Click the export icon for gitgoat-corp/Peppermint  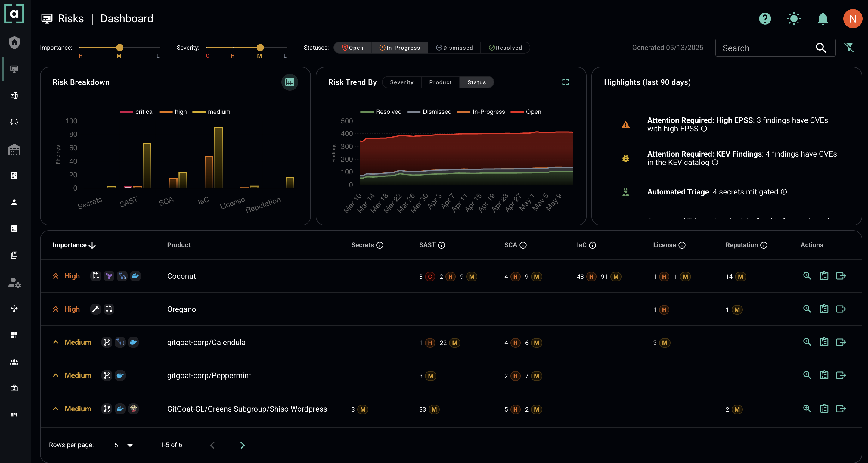point(841,375)
